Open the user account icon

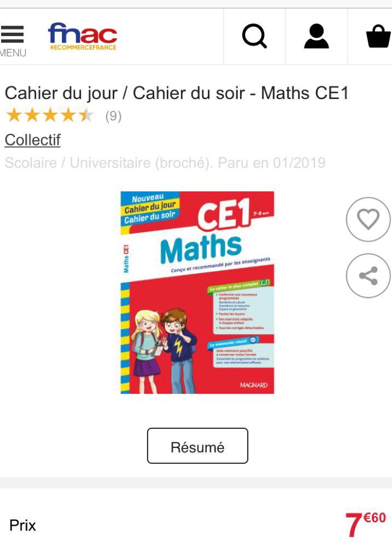317,36
